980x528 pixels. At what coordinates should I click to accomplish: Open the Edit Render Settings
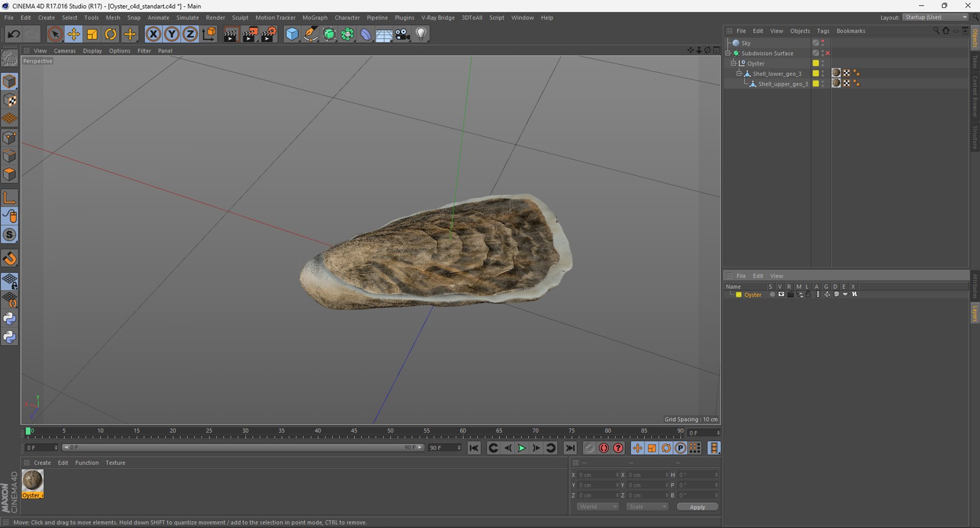tap(268, 34)
